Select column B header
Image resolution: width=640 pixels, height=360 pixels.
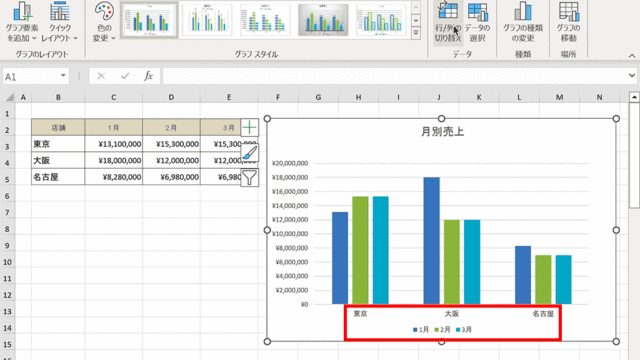(58, 97)
